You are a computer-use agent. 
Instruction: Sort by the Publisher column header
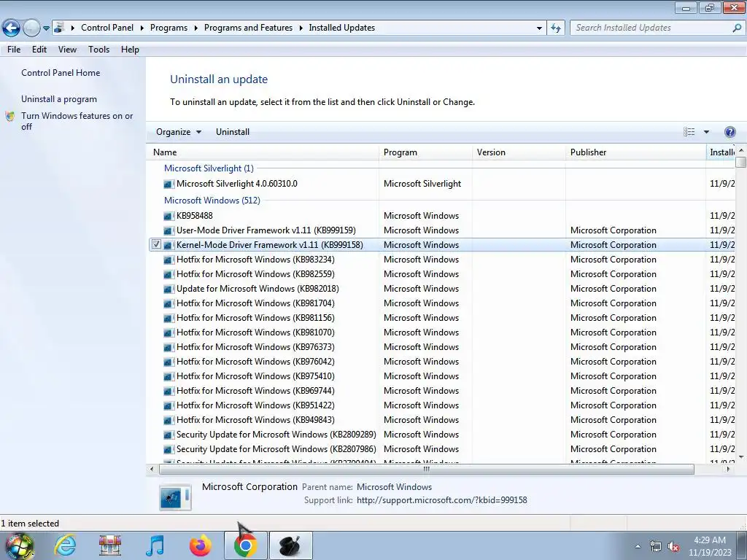tap(636, 152)
